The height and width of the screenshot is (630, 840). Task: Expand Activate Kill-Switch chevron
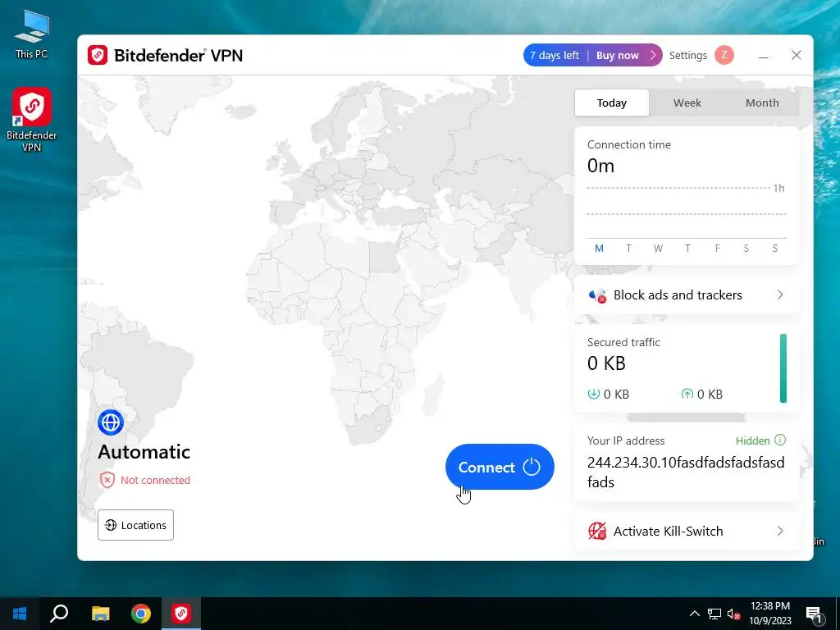coord(780,531)
